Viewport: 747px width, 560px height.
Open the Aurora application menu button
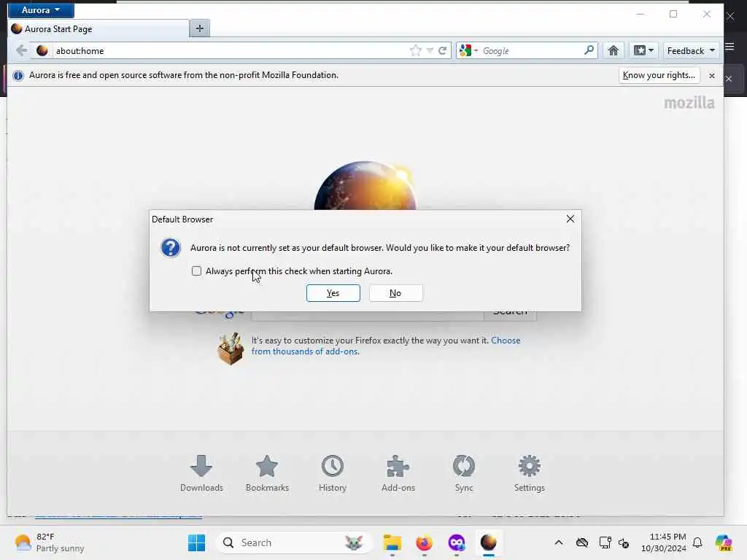(41, 10)
